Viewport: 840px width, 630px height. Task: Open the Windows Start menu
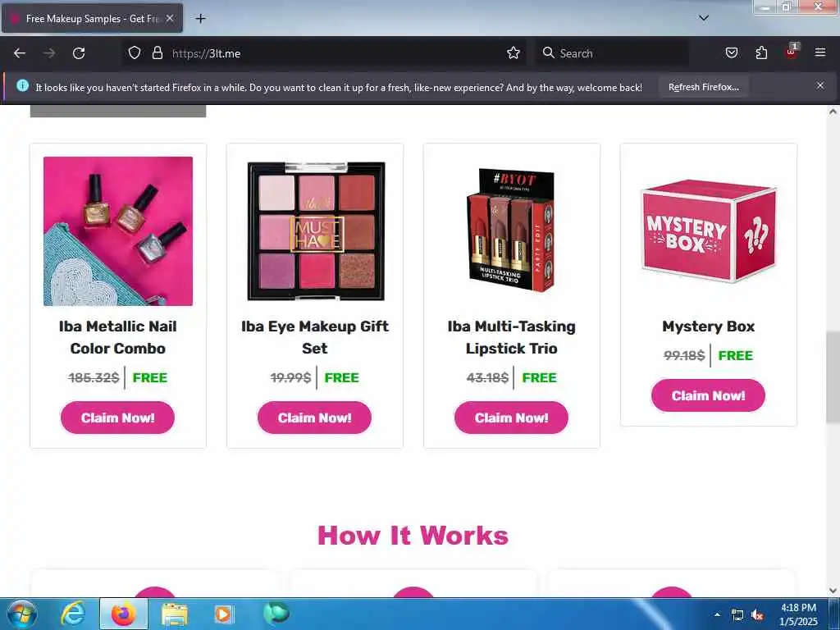(22, 614)
